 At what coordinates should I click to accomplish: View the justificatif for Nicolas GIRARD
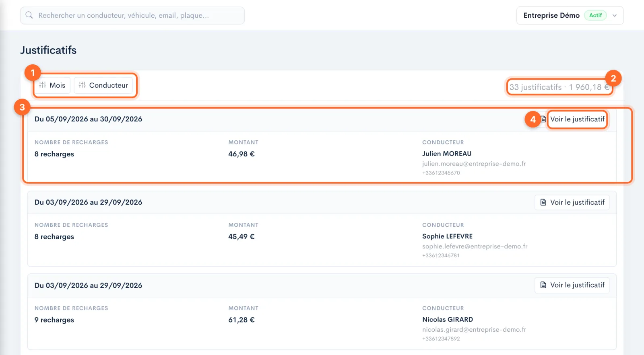coord(572,285)
